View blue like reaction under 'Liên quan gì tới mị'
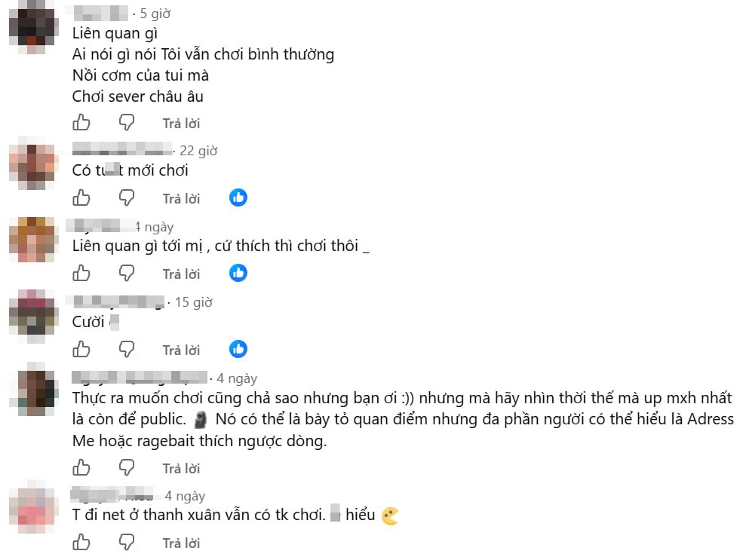743x560 pixels. click(x=238, y=273)
